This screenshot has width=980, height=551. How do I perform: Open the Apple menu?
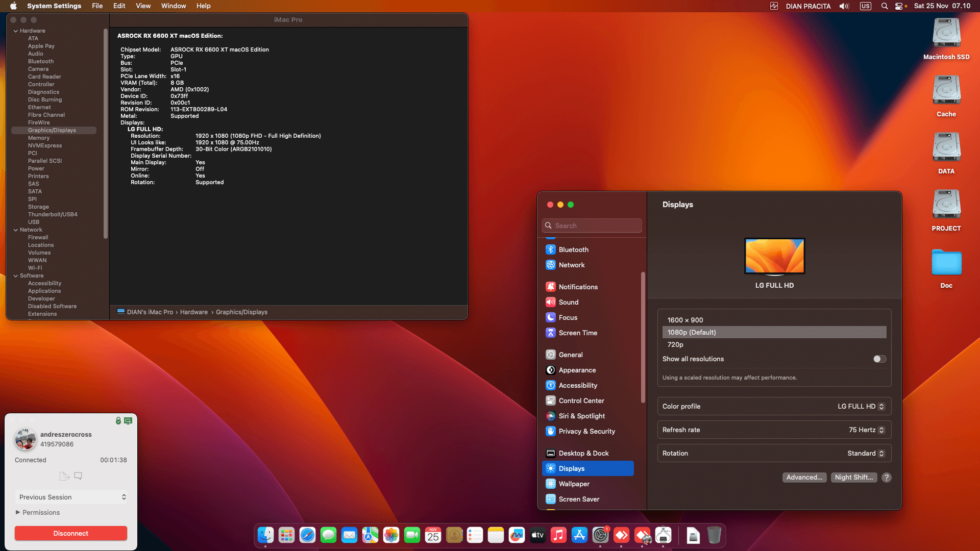(13, 6)
